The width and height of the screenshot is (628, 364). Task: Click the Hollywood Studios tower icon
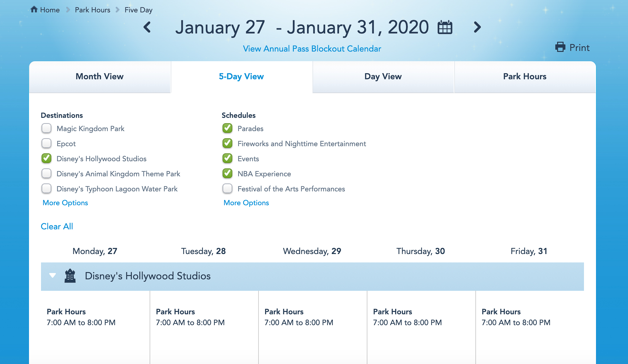coord(70,276)
